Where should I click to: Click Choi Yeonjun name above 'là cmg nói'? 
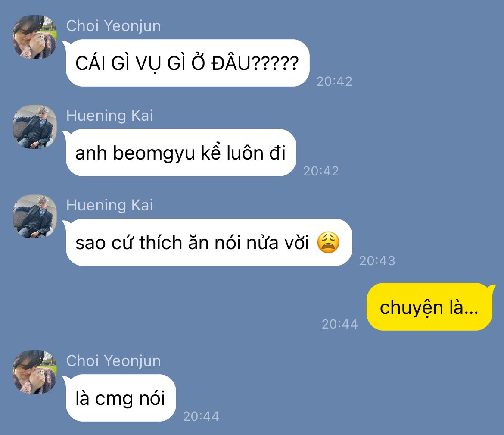coord(113,361)
